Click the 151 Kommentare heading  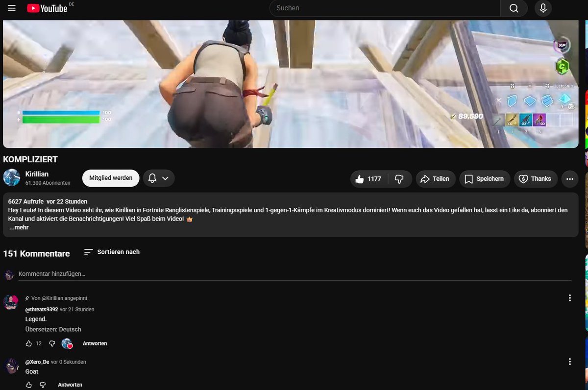[x=36, y=253]
